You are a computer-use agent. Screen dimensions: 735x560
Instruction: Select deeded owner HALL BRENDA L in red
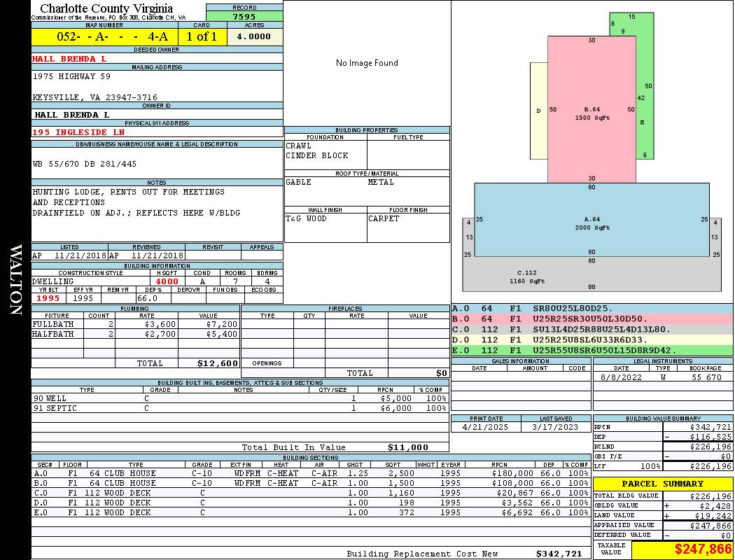(x=69, y=59)
